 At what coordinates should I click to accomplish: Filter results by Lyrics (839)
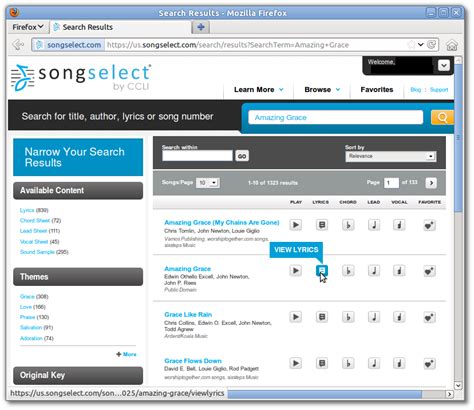point(34,210)
